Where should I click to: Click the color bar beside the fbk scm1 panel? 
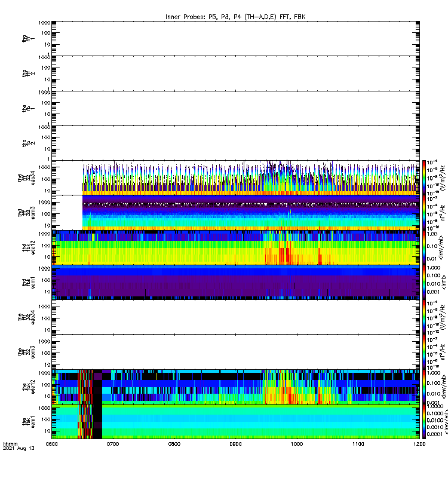click(424, 422)
